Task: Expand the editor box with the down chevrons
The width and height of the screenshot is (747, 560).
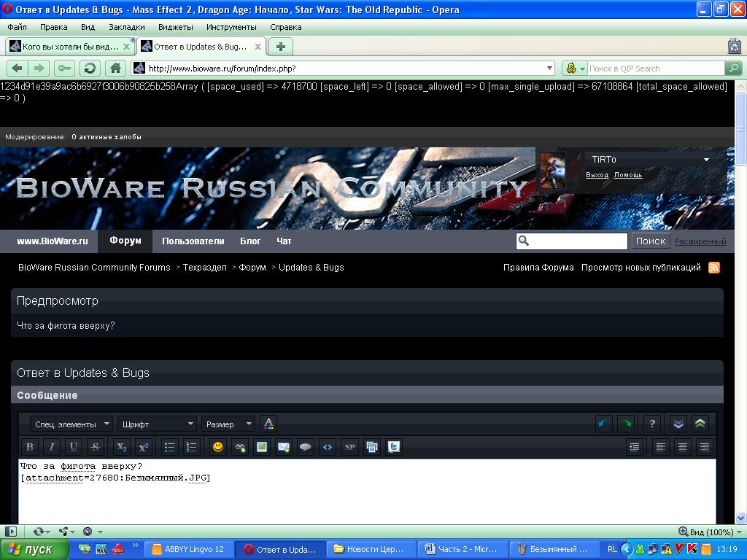Action: coord(678,424)
